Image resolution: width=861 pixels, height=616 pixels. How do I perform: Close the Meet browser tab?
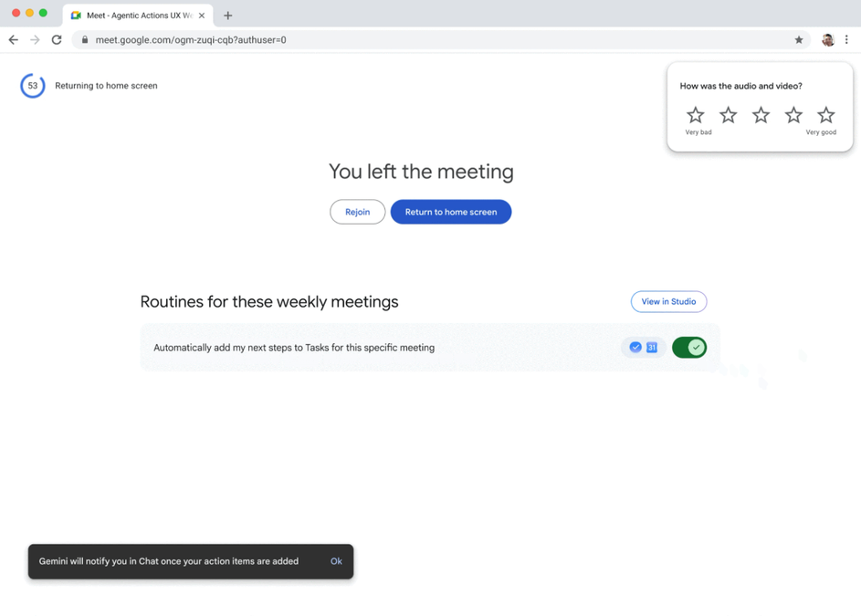click(202, 16)
